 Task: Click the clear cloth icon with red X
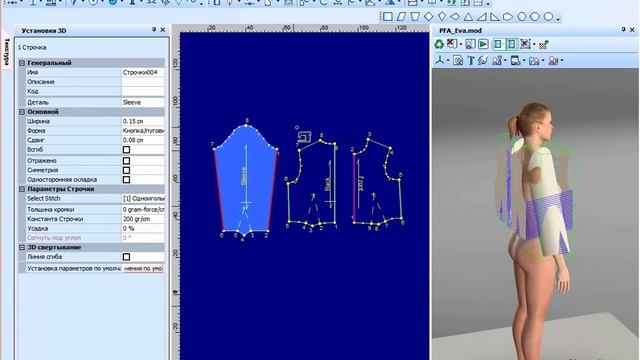(x=452, y=44)
